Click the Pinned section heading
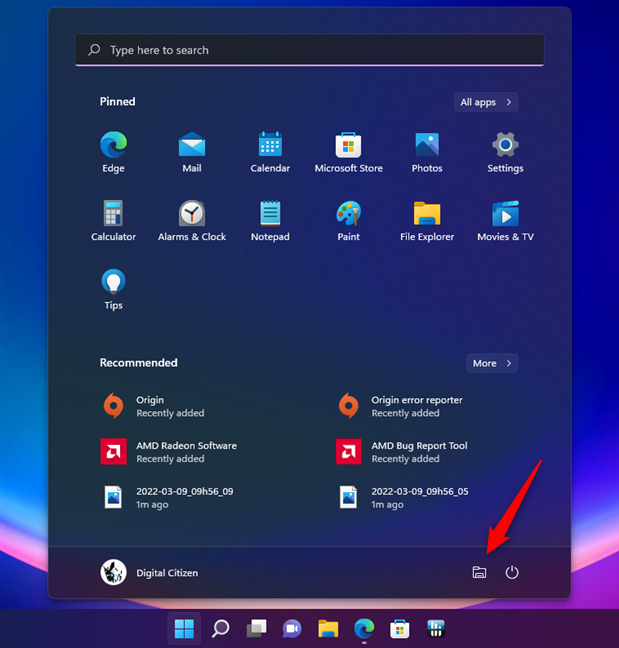The height and width of the screenshot is (648, 619). tap(117, 102)
